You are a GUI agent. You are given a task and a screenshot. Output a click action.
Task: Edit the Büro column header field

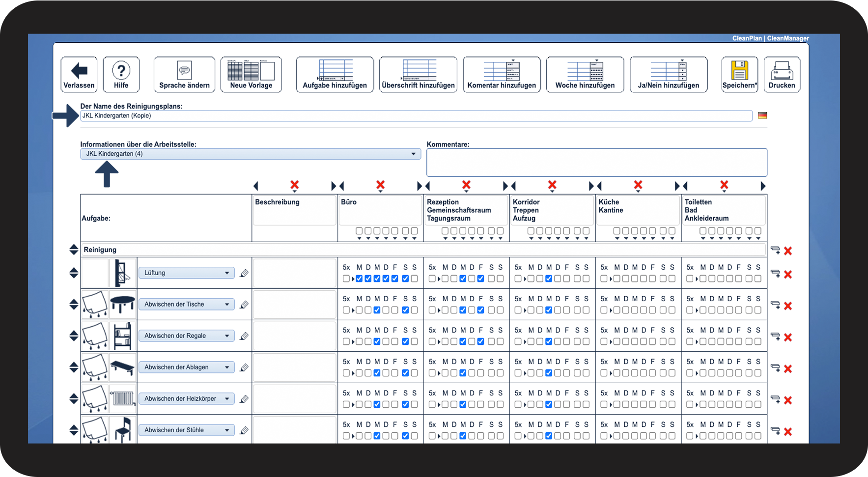pos(380,210)
